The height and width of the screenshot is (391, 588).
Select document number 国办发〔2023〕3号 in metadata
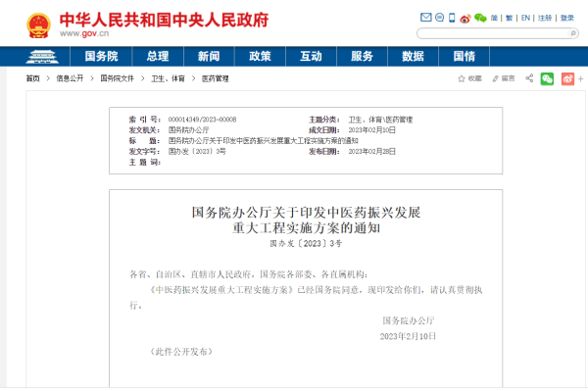pyautogui.click(x=197, y=152)
